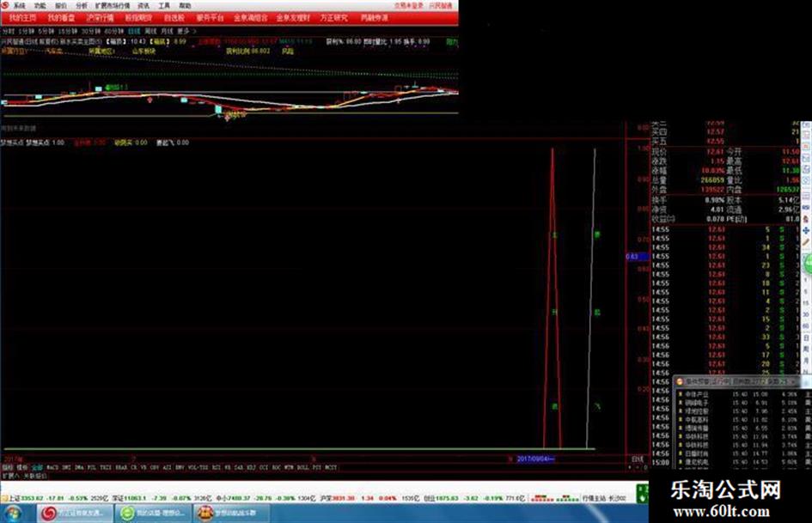
Task: Click the 模板 button in indicator bar
Action: 23,467
